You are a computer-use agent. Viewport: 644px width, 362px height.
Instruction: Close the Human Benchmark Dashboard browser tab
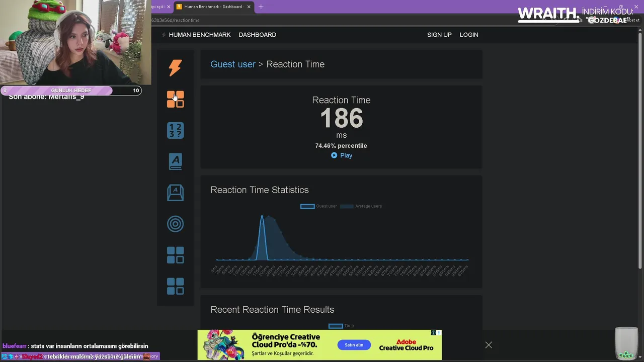(x=249, y=7)
